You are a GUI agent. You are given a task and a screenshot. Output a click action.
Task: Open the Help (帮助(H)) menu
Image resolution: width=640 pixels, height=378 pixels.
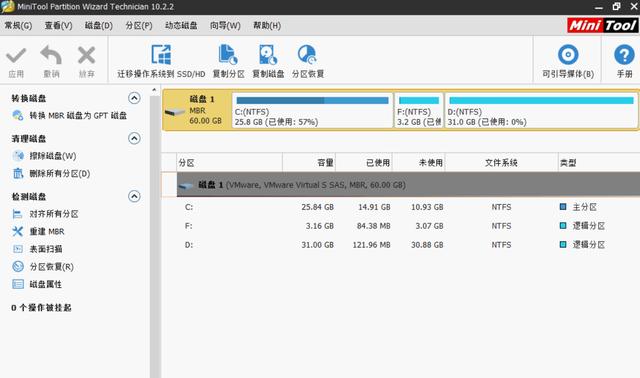point(267,25)
